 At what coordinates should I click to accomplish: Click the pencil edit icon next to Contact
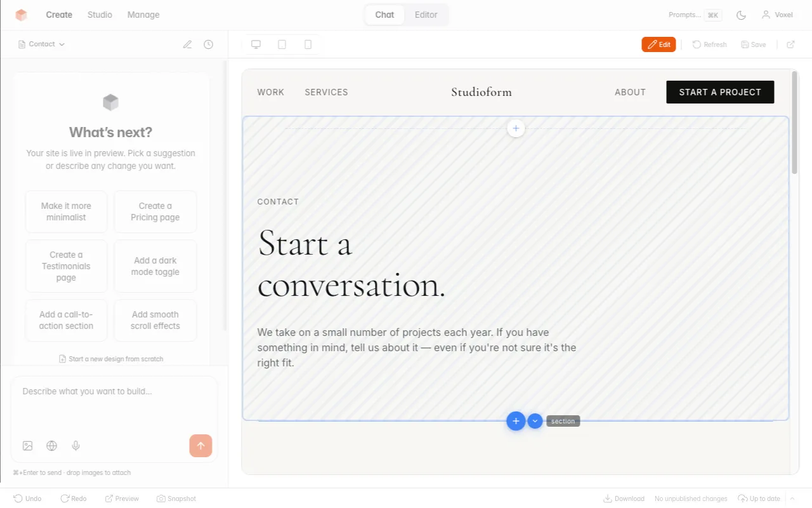(187, 44)
